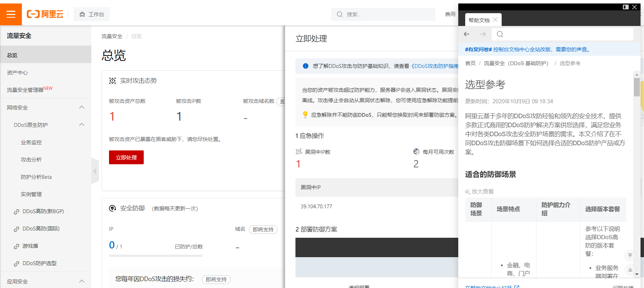Collapse the 网络安全 section chevron
The image size is (644, 288).
[x=82, y=107]
